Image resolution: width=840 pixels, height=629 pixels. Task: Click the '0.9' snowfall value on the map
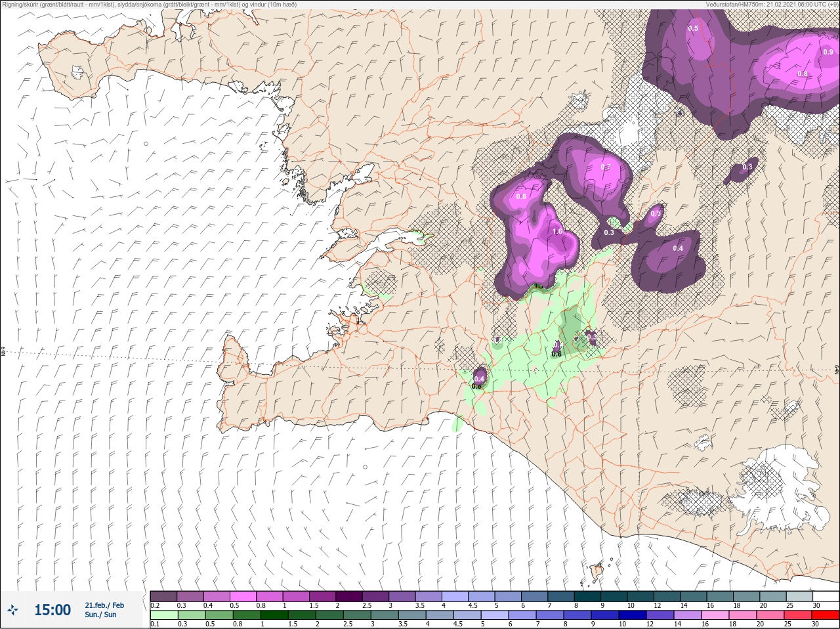[x=828, y=52]
